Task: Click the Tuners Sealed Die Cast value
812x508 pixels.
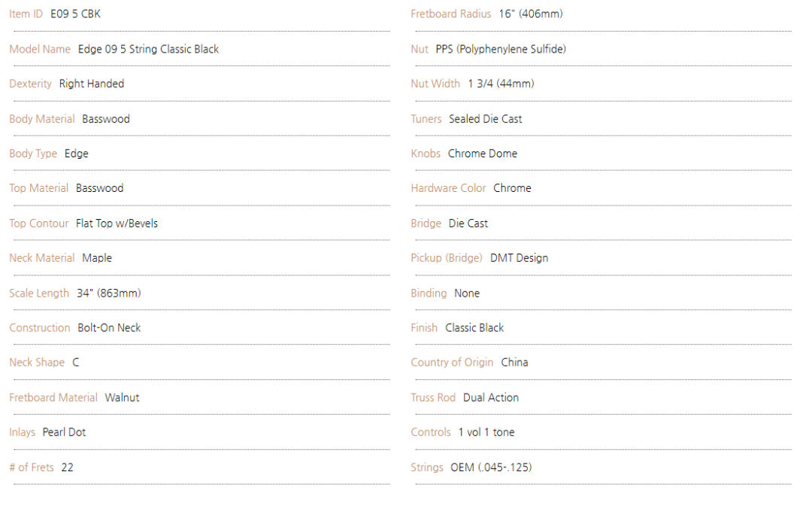Action: pos(486,119)
